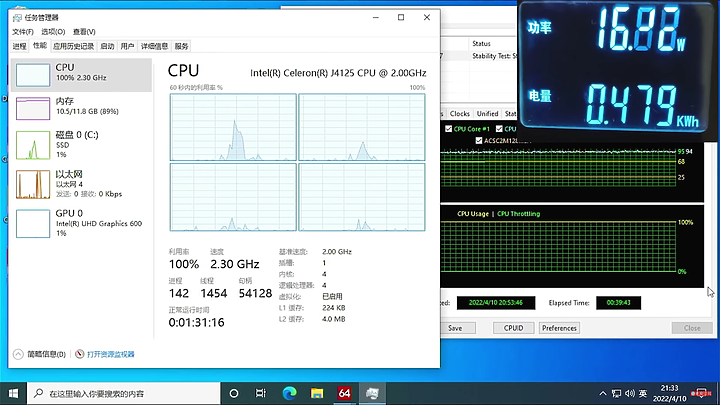Click the lower-left CPU core graph

[233, 197]
